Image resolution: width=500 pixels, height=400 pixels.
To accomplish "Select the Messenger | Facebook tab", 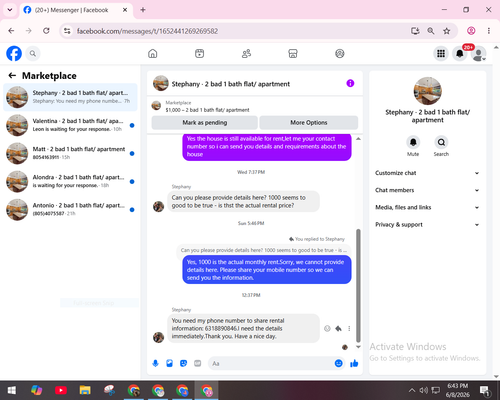I will coord(71,10).
